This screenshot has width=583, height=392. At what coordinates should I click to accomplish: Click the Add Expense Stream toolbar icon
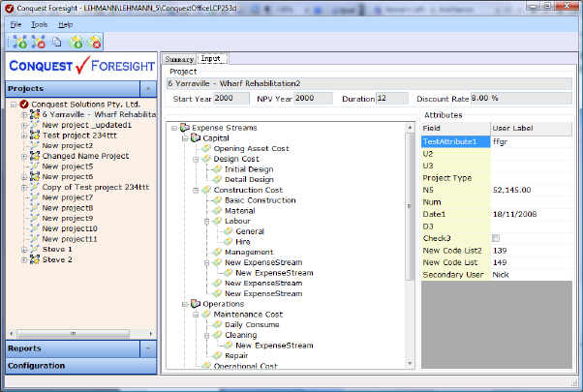pos(76,42)
